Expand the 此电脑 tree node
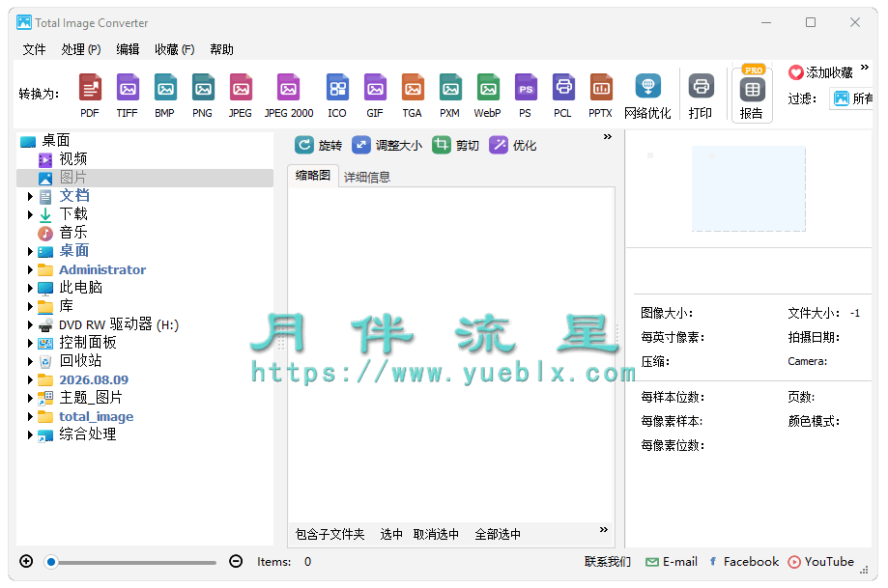This screenshot has height=588, width=888. pos(31,288)
